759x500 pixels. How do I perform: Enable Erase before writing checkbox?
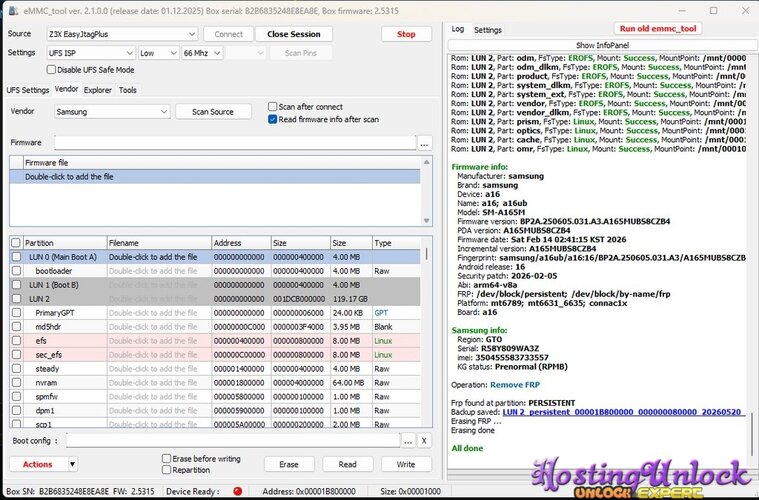coord(167,458)
